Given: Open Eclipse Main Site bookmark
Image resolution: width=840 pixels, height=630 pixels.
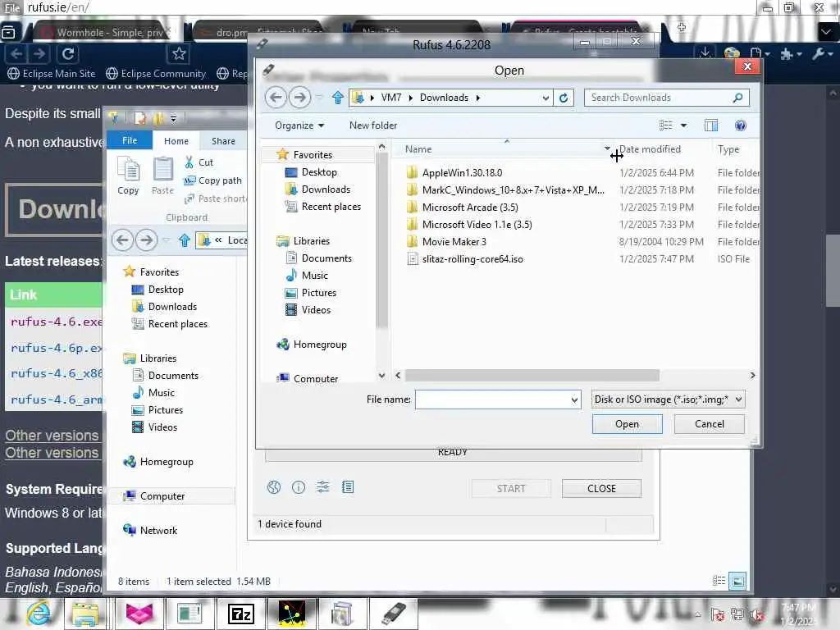Looking at the screenshot, I should 52,73.
